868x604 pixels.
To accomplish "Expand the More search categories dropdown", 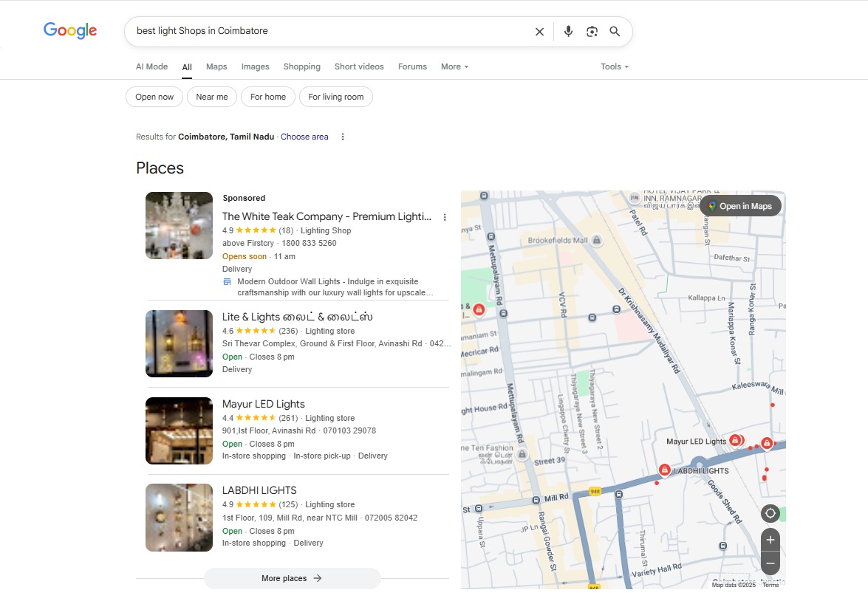I will tap(454, 66).
